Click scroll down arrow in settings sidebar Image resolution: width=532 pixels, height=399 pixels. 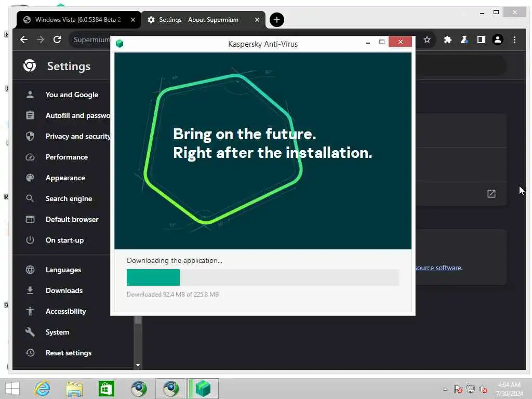(x=138, y=365)
